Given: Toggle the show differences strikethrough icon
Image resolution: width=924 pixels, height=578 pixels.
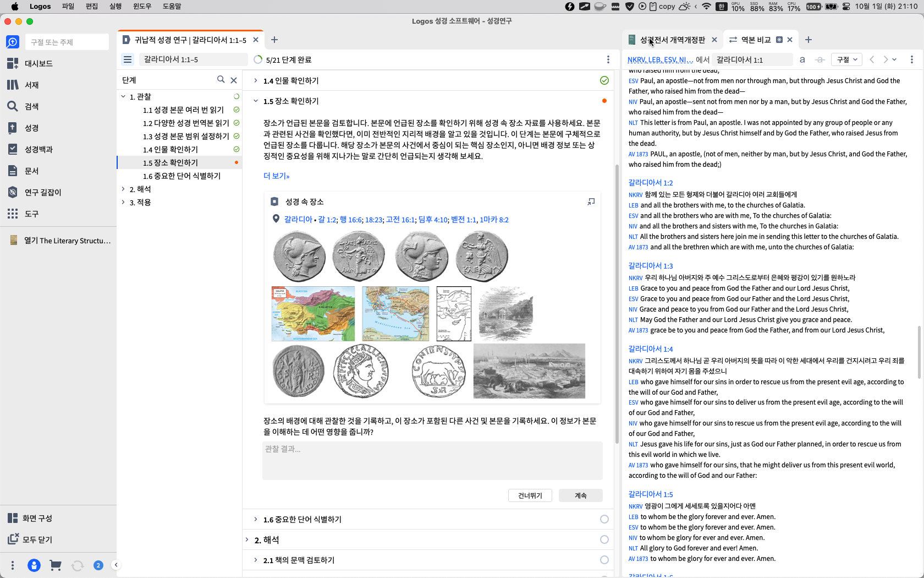Looking at the screenshot, I should [820, 59].
